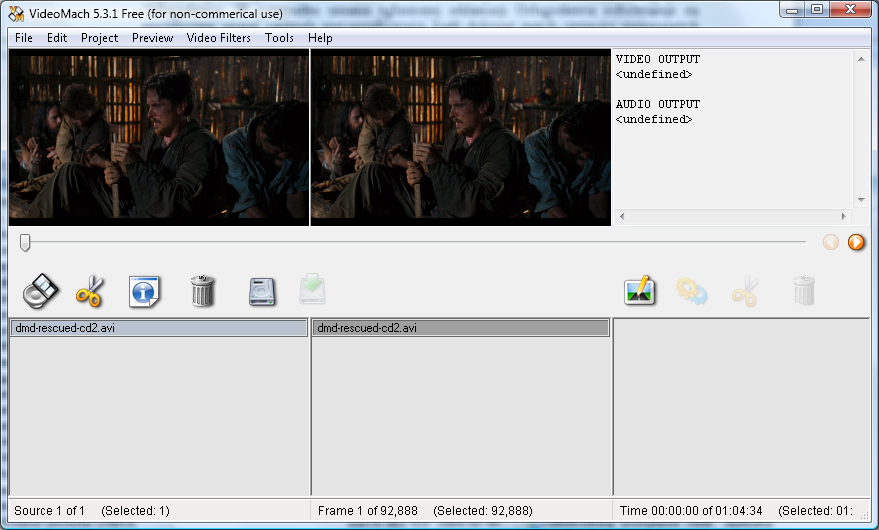This screenshot has width=879, height=530.
Task: Click the frame position slider handle
Action: pos(25,243)
